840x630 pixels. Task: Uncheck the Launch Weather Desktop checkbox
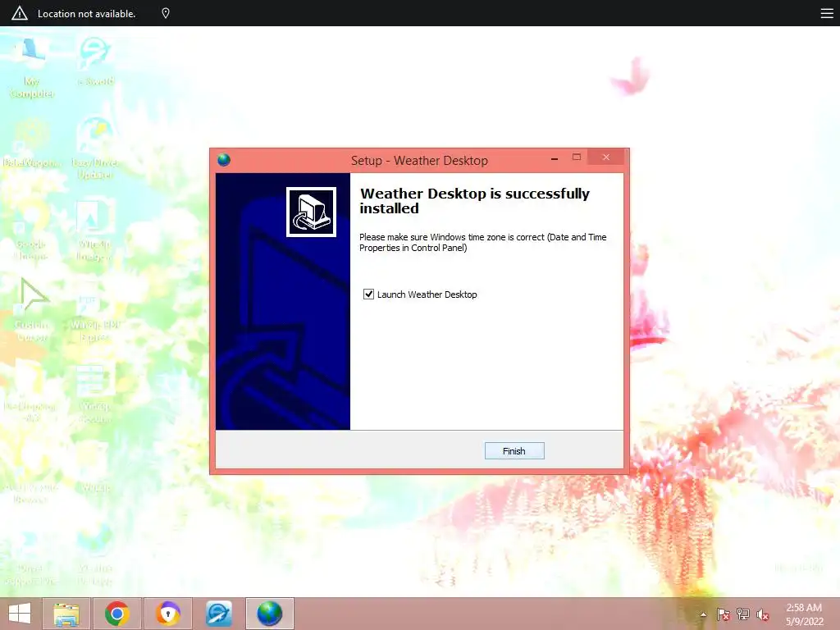coord(368,294)
